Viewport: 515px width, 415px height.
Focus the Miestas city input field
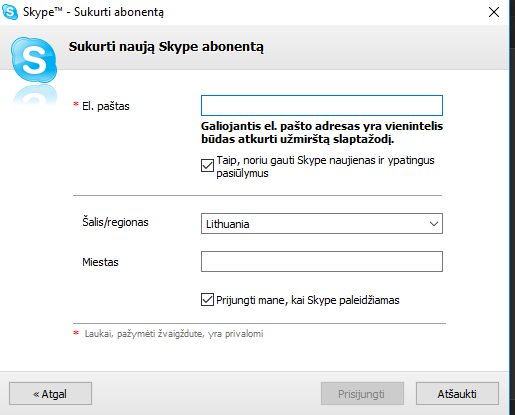(x=322, y=262)
